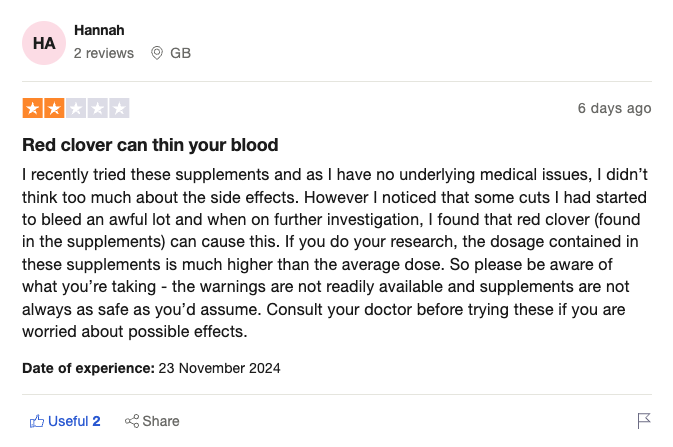Open the pink HA profile avatar
Image resolution: width=673 pixels, height=447 pixels.
coord(44,43)
